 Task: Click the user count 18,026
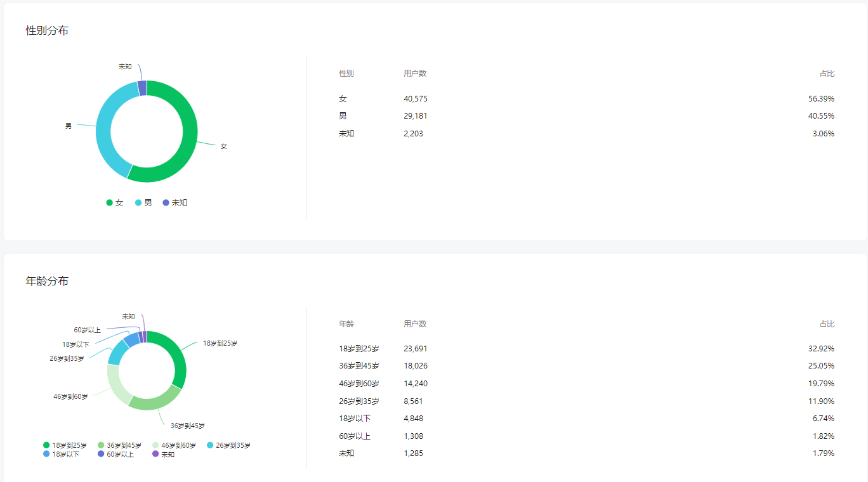coord(416,366)
